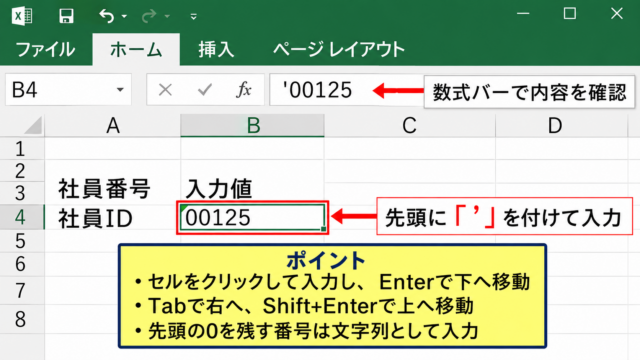Expand Customize Quick Access Toolbar menu
The image size is (640, 360).
(x=193, y=16)
